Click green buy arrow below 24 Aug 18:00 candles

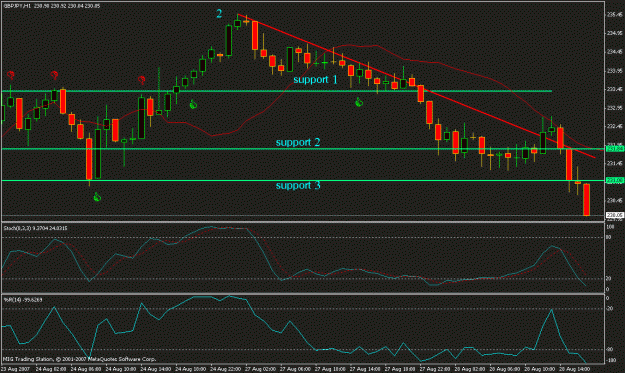pyautogui.click(x=193, y=105)
